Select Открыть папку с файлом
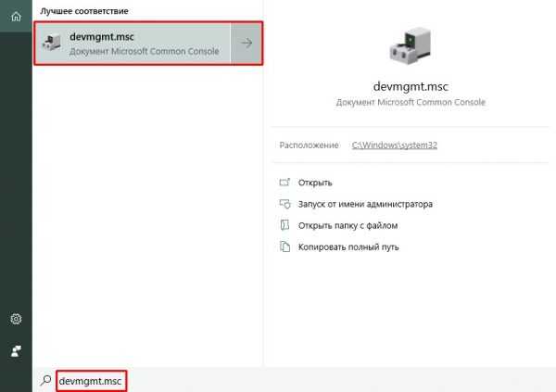This screenshot has height=392, width=556. point(347,225)
